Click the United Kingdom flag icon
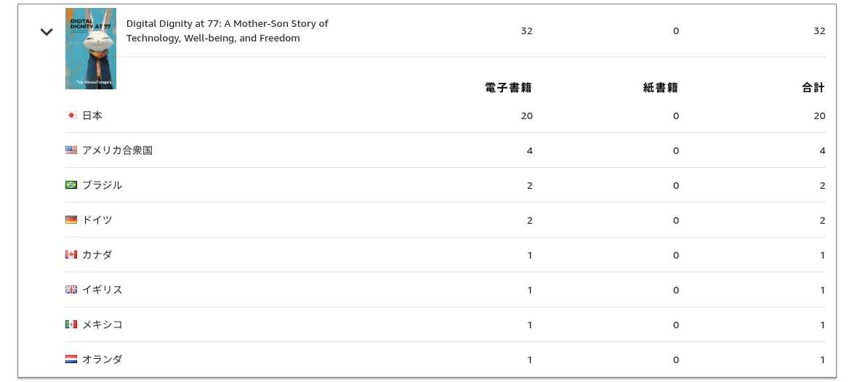Screen dimensions: 868x382 click(71, 289)
